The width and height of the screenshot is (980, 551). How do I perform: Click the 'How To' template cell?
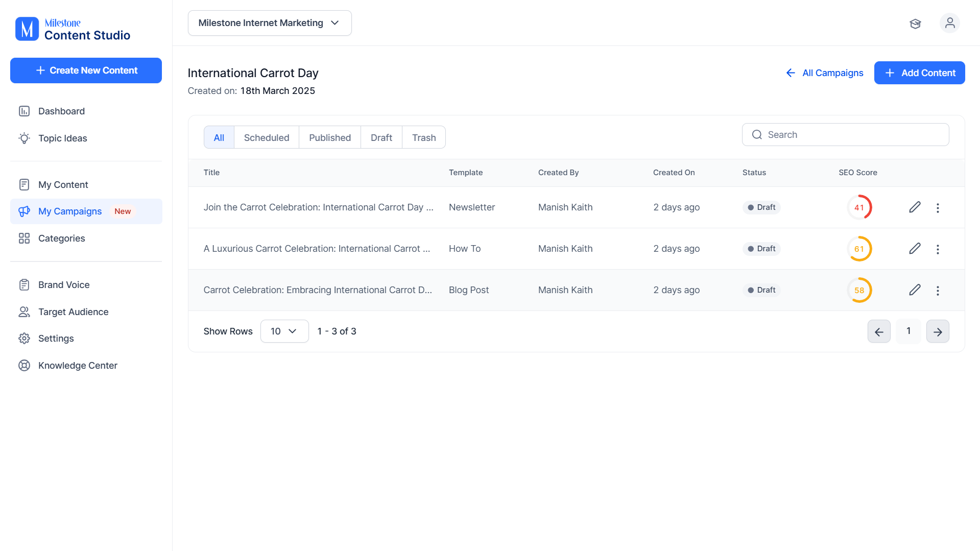tap(465, 249)
